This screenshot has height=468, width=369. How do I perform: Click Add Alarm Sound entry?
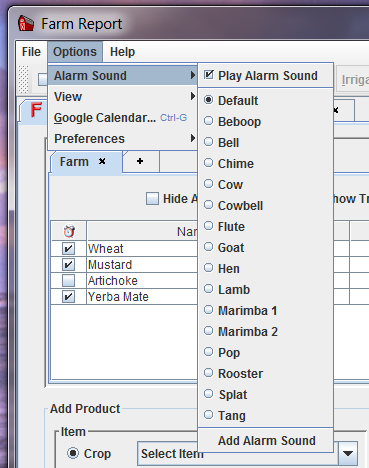pos(266,441)
